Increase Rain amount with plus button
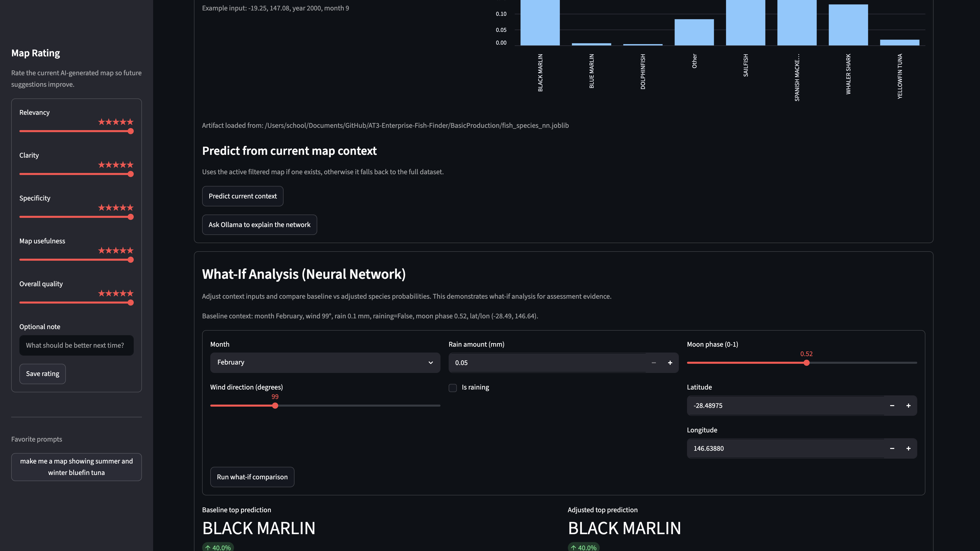 coord(670,363)
